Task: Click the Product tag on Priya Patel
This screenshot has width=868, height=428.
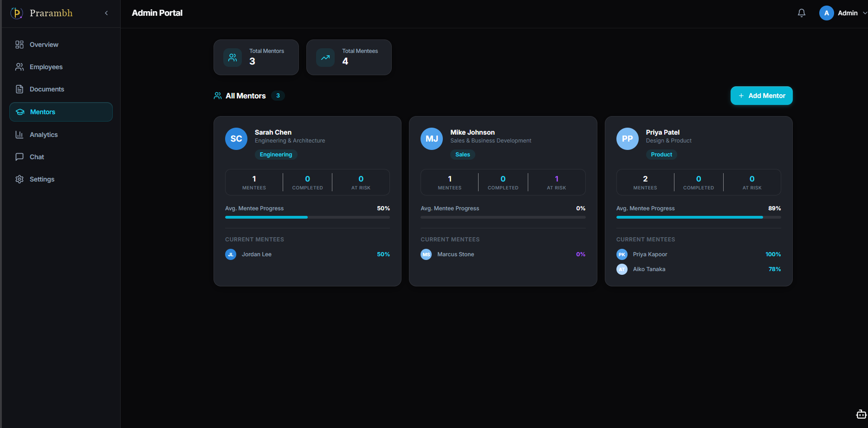Action: (661, 155)
